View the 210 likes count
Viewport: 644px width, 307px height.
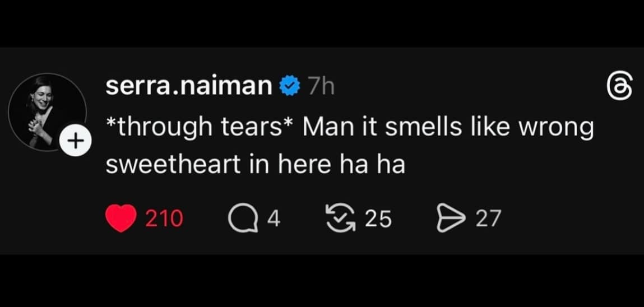(x=164, y=218)
